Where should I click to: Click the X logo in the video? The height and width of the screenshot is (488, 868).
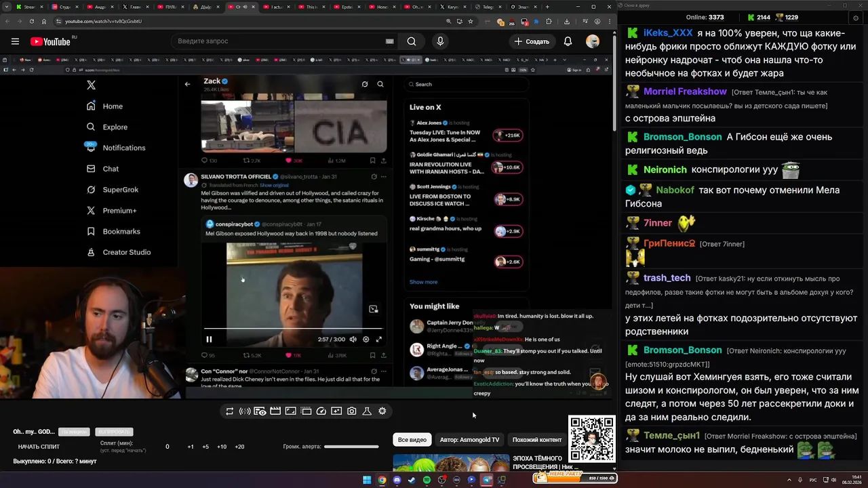91,85
